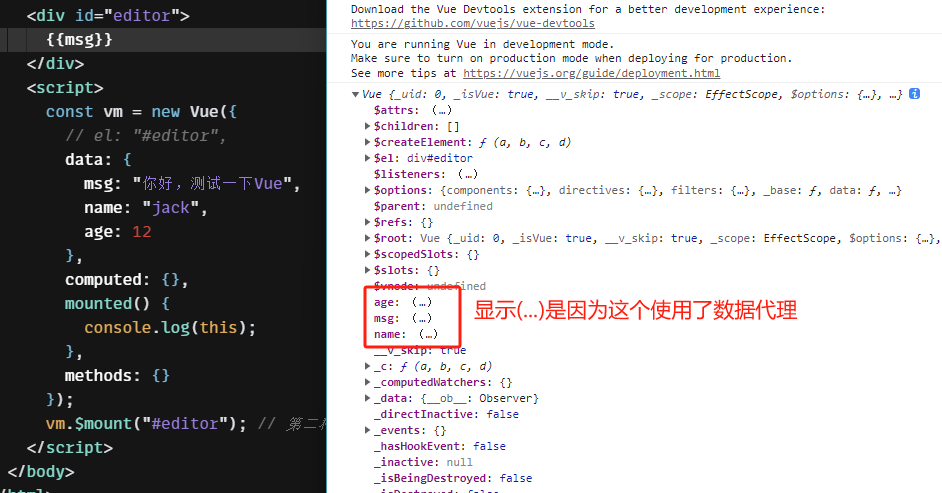The width and height of the screenshot is (942, 493).
Task: Select the _inactive: null row
Action: tap(423, 462)
